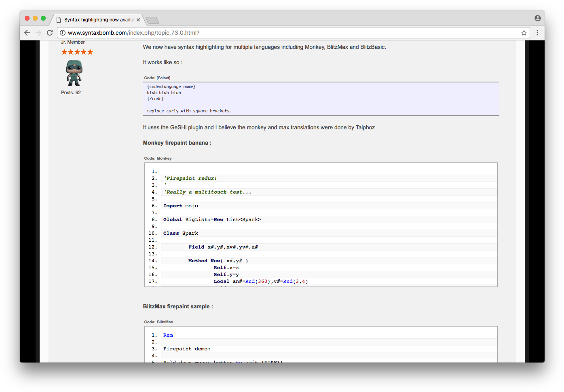
Task: Click the 'Self.x=x' code line
Action: 226,268
